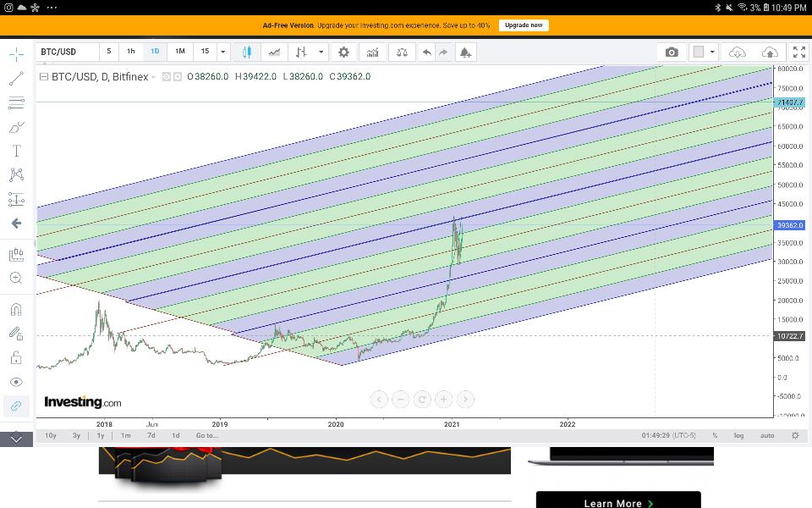Toggle auto scale at bottom right

767,435
